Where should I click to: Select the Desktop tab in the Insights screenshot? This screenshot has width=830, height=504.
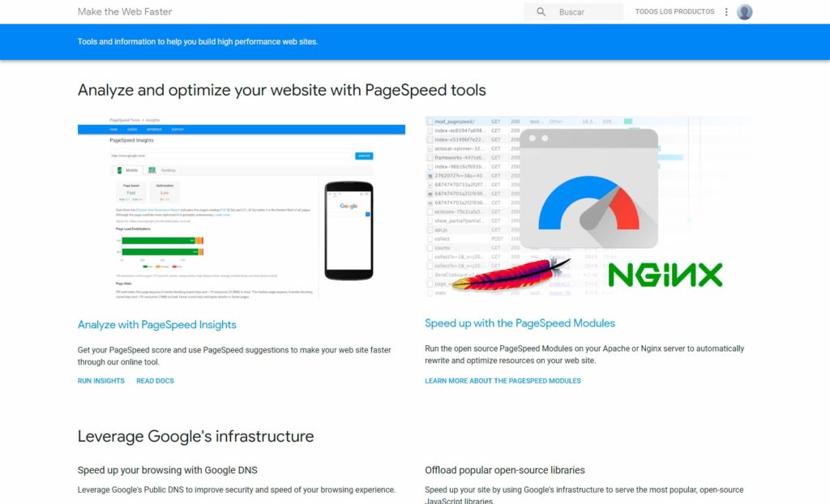pyautogui.click(x=165, y=171)
